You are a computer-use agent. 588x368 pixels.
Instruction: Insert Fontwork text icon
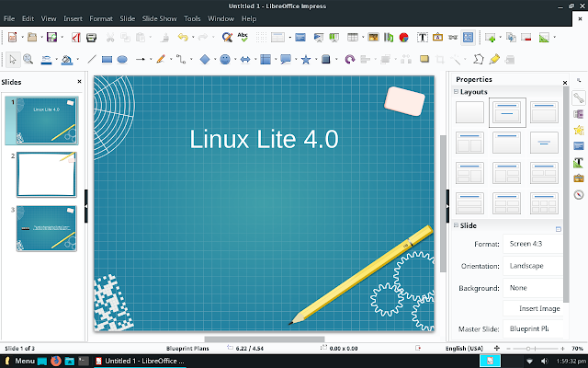point(437,37)
